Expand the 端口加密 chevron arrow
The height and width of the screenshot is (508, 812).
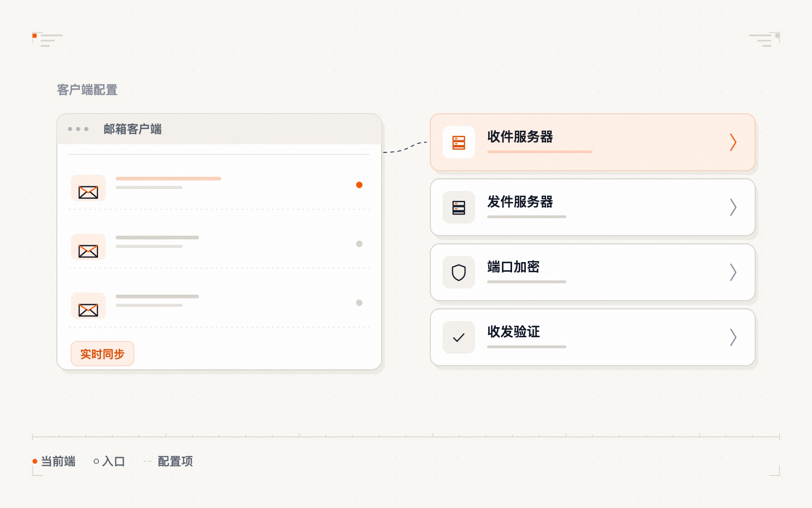[733, 272]
